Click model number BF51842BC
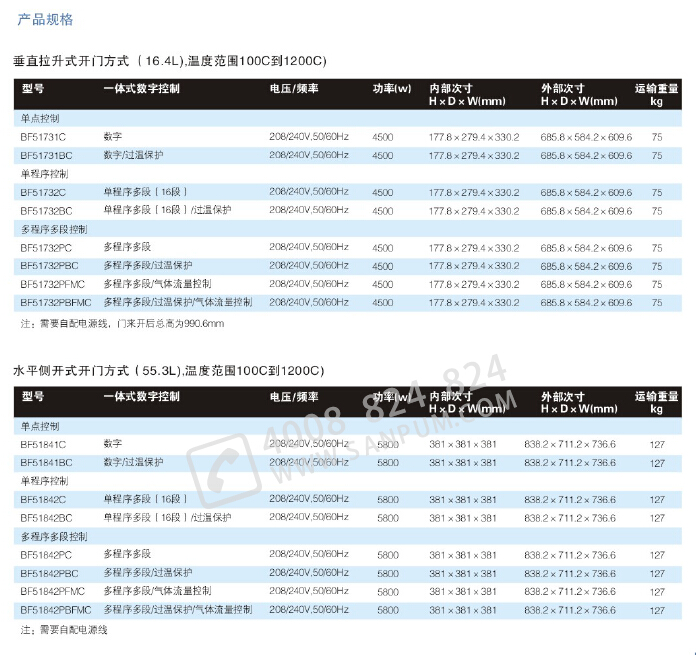The width and height of the screenshot is (696, 655). 46,517
